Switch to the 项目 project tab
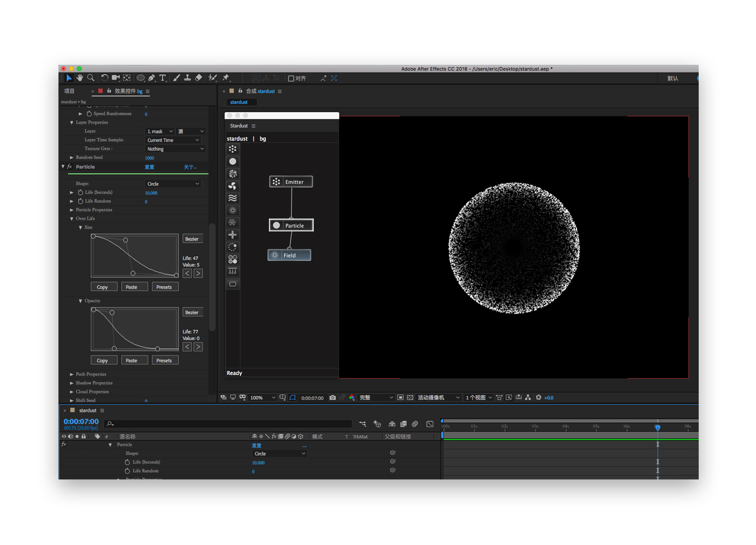This screenshot has width=756, height=545. (x=70, y=91)
